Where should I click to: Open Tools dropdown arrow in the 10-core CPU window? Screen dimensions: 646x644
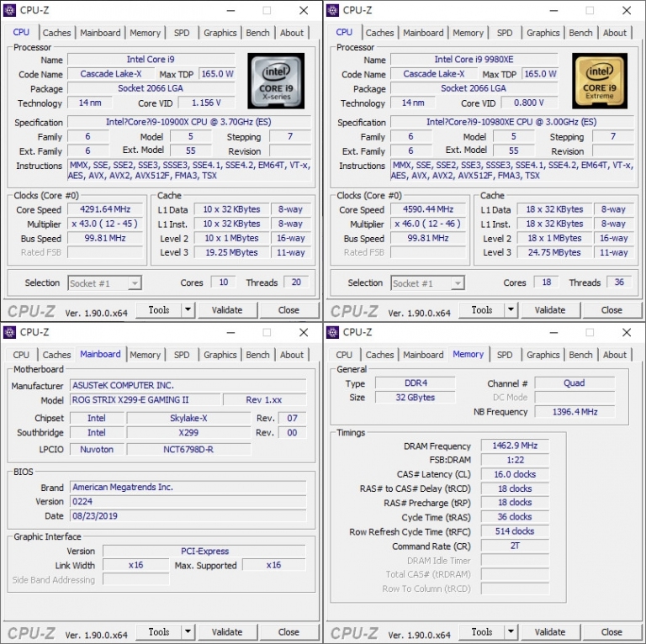tap(188, 309)
